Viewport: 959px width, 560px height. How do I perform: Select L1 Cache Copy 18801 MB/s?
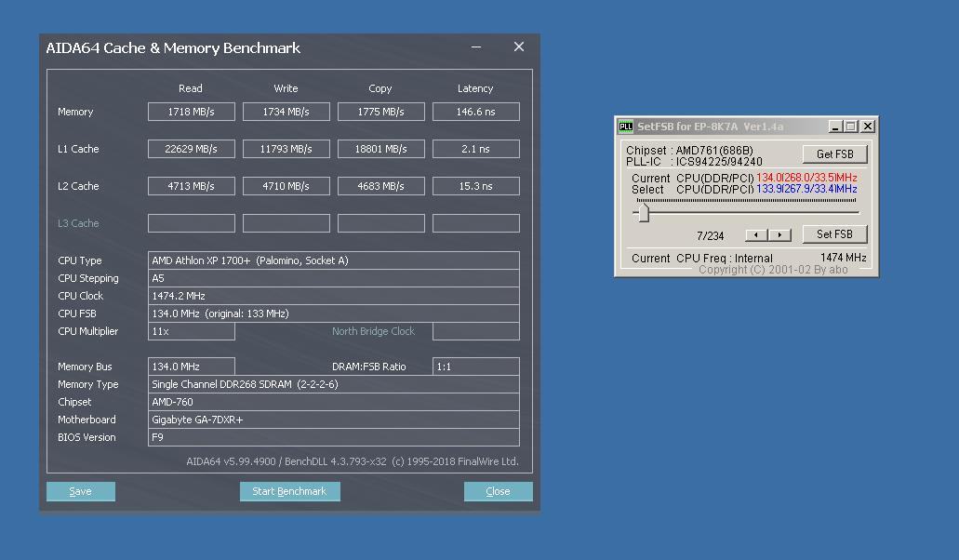[x=381, y=149]
